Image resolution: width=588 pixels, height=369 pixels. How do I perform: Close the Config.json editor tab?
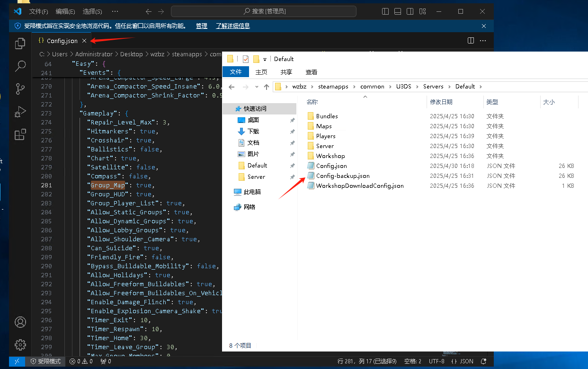pyautogui.click(x=84, y=41)
